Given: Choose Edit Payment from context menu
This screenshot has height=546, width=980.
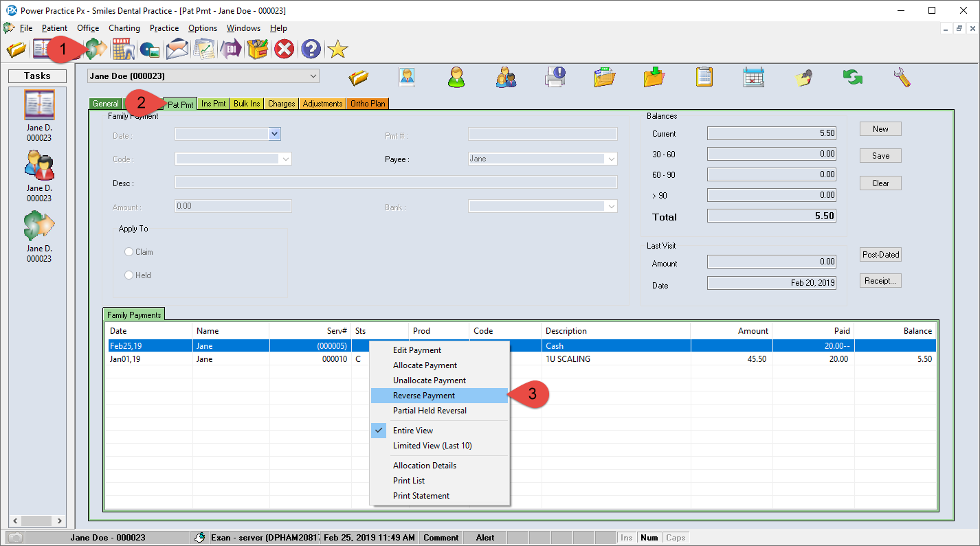Looking at the screenshot, I should [440, 350].
